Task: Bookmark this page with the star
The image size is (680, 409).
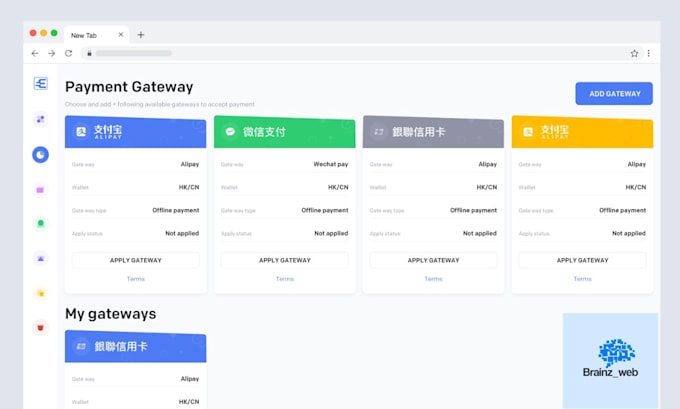Action: coord(634,53)
